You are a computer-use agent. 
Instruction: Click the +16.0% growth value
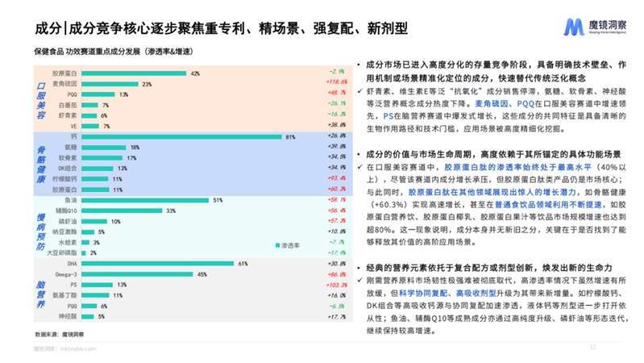click(x=337, y=295)
